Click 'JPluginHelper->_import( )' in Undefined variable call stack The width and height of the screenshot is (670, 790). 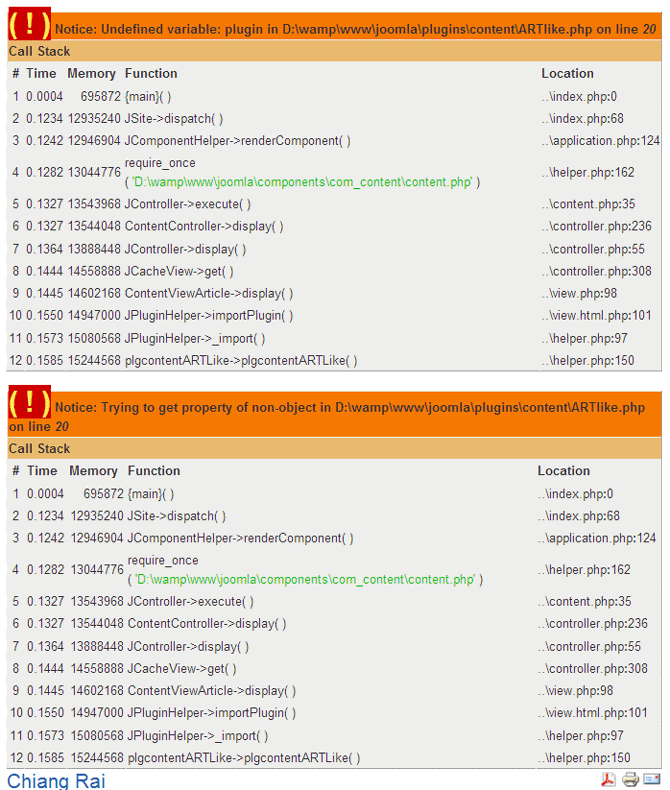pos(195,338)
